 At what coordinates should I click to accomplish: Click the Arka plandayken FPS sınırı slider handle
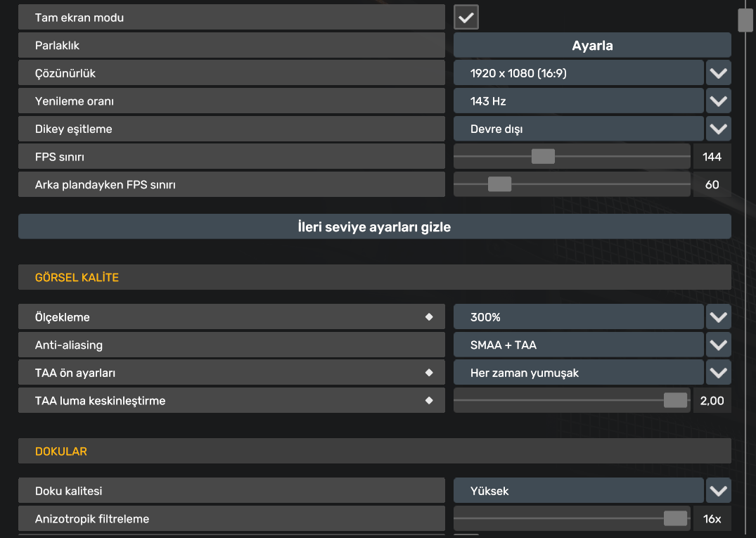coord(499,185)
